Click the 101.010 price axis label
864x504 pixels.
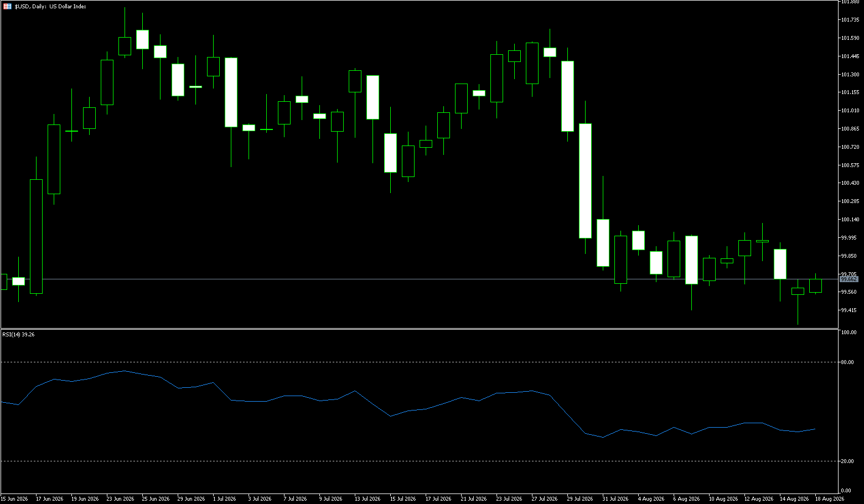[x=850, y=111]
